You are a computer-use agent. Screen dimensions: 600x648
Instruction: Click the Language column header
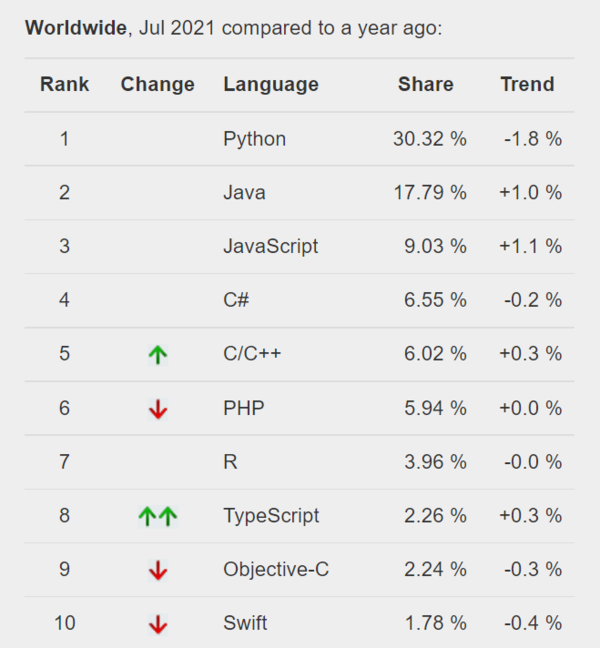[x=271, y=84]
